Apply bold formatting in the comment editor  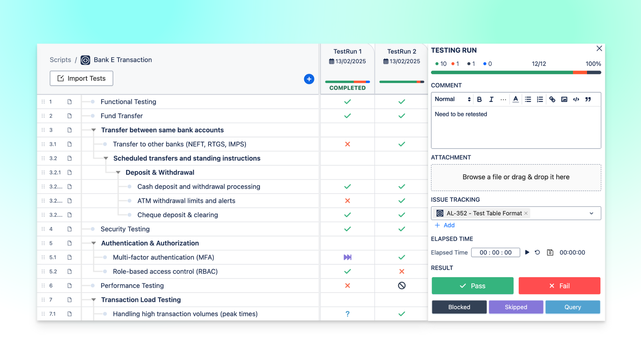(x=479, y=99)
